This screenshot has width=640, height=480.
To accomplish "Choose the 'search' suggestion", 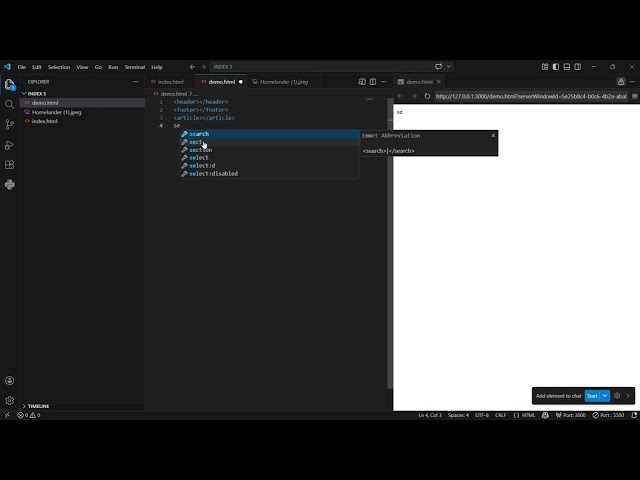I will [x=269, y=134].
